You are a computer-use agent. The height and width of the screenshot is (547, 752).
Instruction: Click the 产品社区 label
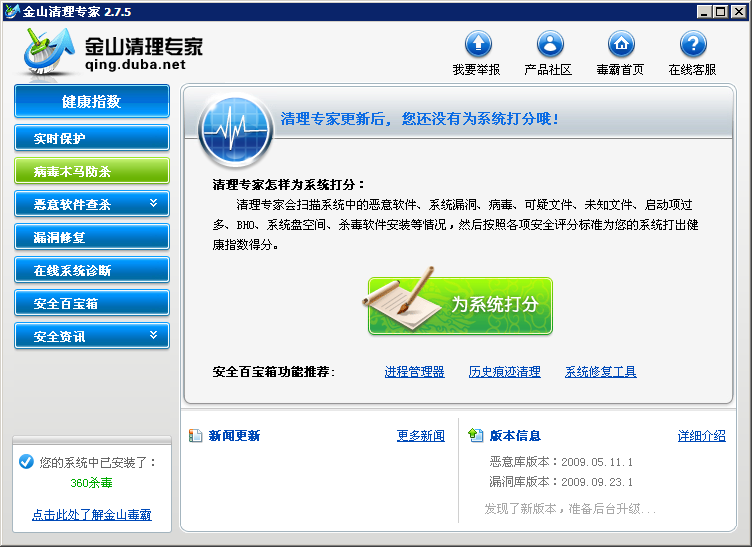click(x=548, y=70)
